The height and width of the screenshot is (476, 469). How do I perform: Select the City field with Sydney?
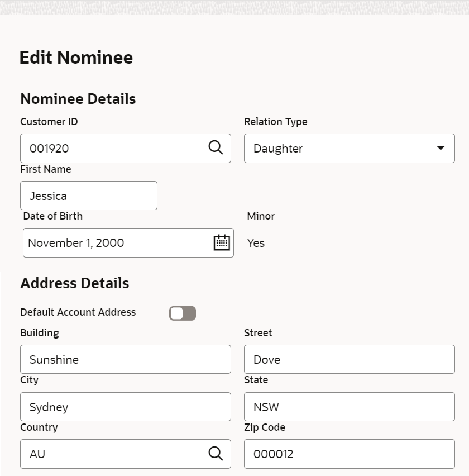(126, 407)
